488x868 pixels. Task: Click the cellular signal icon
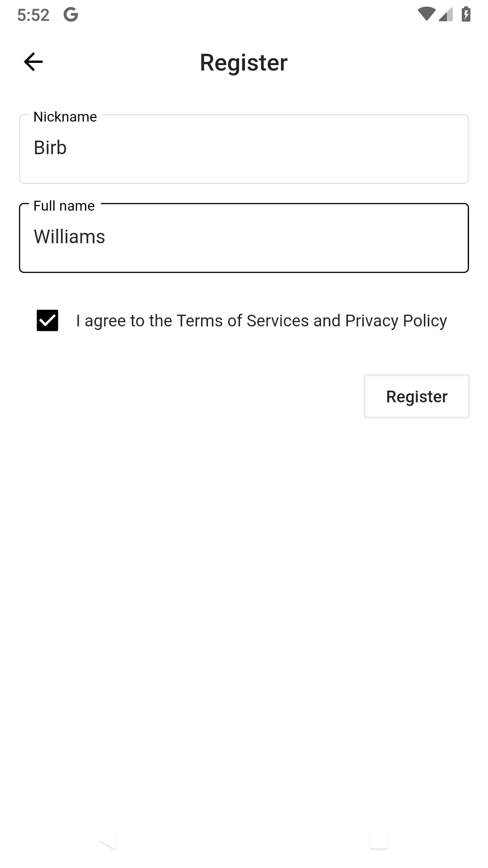[x=446, y=15]
